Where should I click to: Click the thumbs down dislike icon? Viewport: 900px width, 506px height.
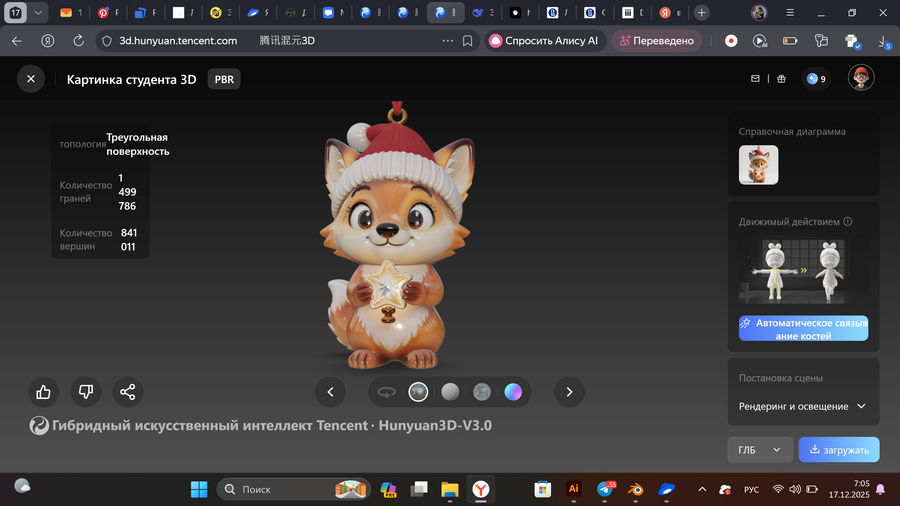[86, 392]
